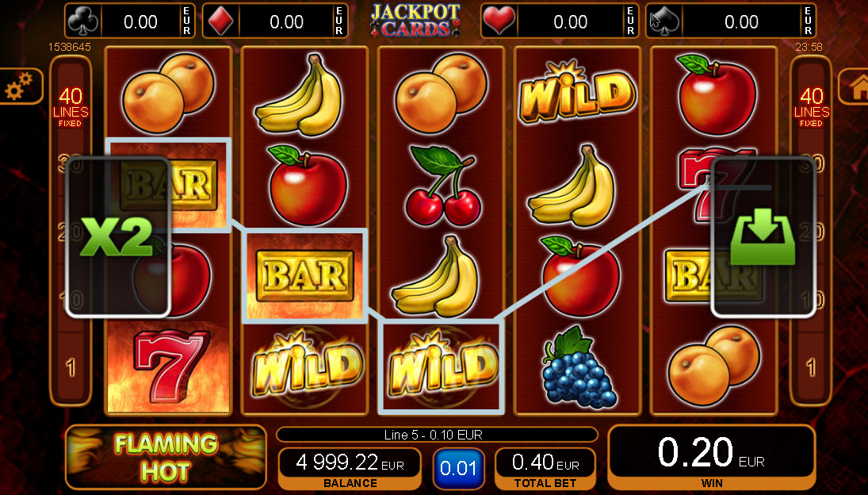868x495 pixels.
Task: Collect winnings with green tray icon
Action: [763, 237]
